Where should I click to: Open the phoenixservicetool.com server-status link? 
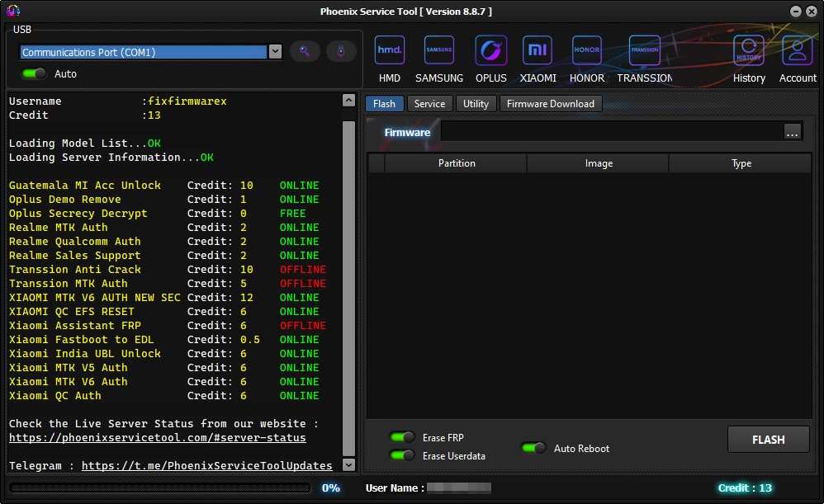(157, 437)
